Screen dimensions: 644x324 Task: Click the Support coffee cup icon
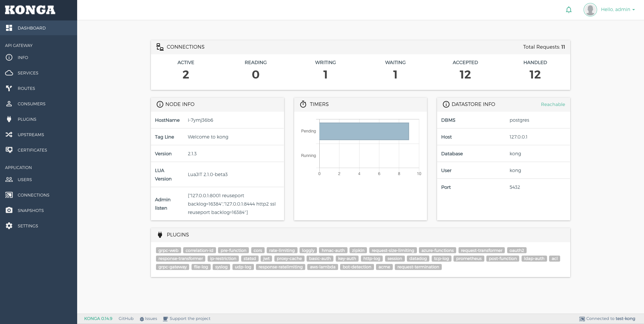point(165,319)
